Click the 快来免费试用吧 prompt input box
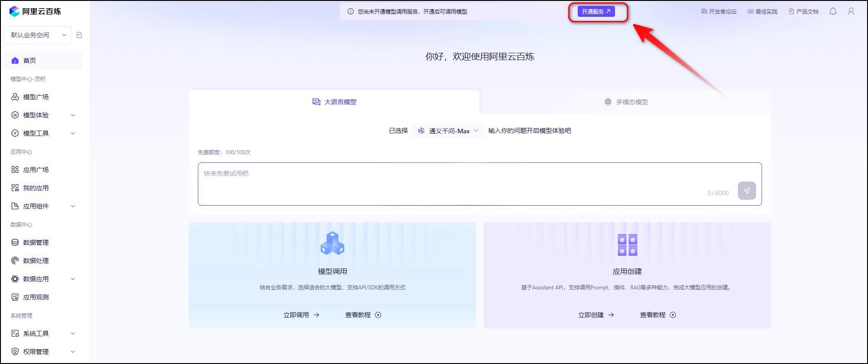 click(x=480, y=184)
